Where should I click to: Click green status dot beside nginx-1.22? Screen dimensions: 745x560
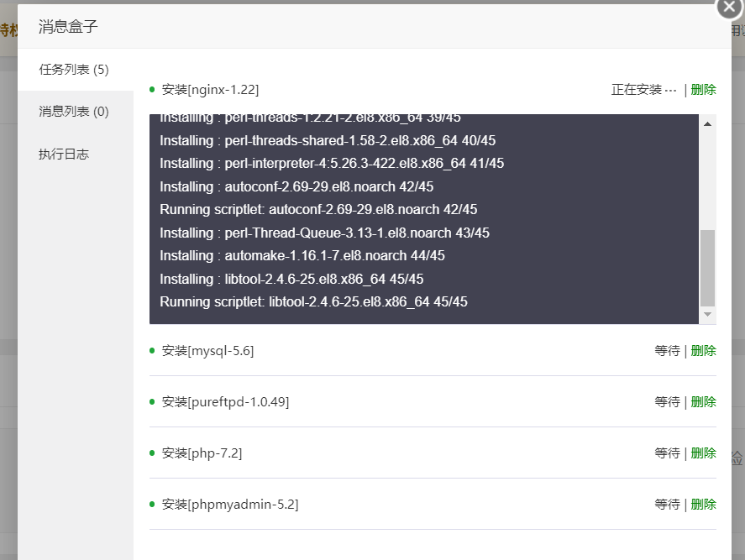pyautogui.click(x=152, y=89)
